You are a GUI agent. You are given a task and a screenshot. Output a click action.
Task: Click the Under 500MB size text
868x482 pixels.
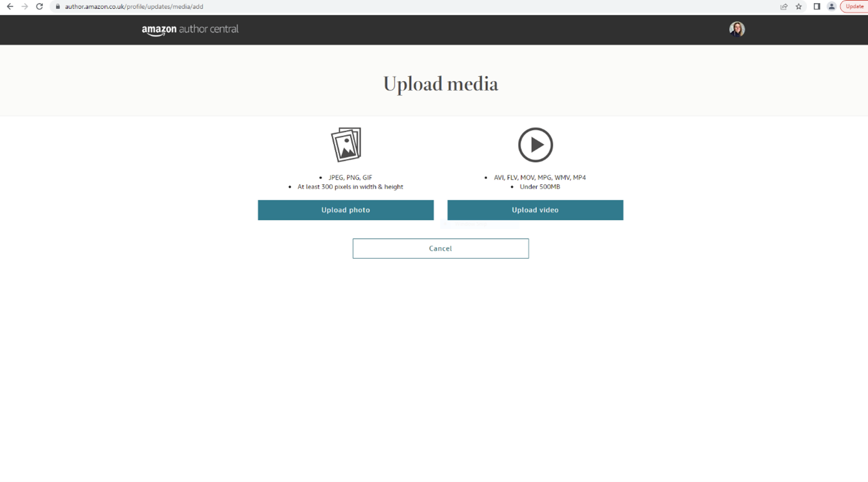pos(539,187)
